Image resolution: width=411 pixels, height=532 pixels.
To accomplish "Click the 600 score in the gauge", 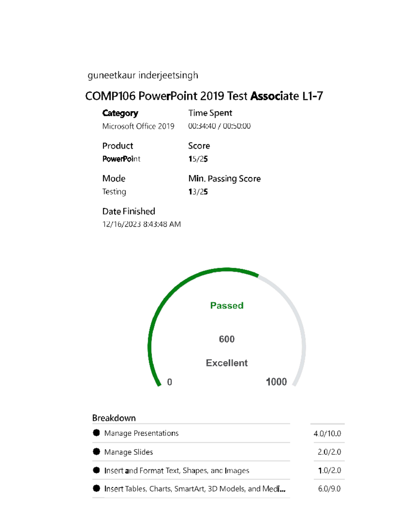I will [x=227, y=339].
